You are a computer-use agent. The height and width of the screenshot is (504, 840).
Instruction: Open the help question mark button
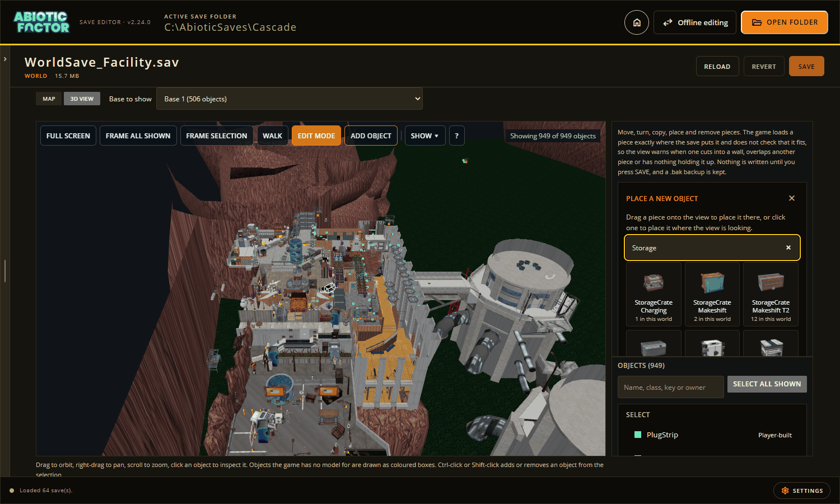click(x=456, y=136)
